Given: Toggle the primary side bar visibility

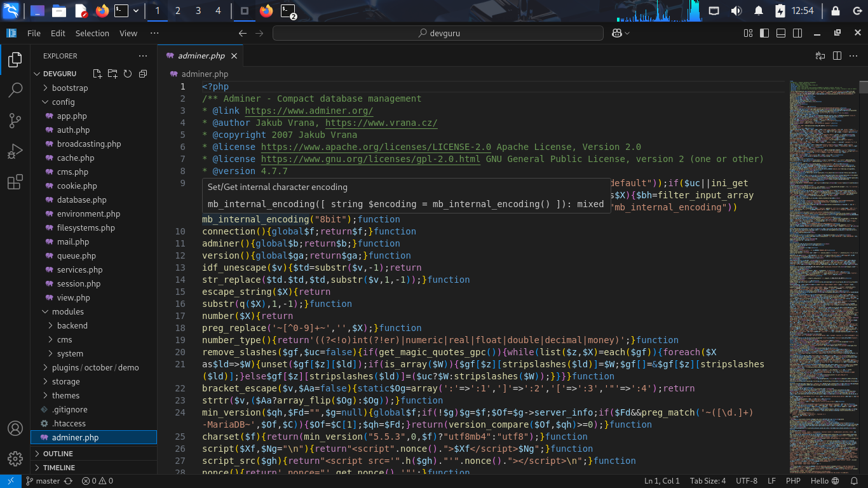Looking at the screenshot, I should point(764,33).
